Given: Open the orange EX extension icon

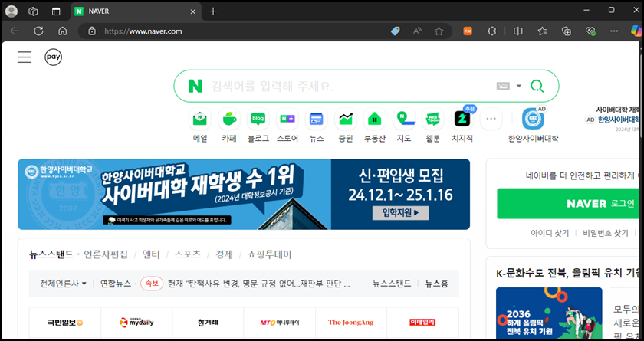Looking at the screenshot, I should (468, 31).
